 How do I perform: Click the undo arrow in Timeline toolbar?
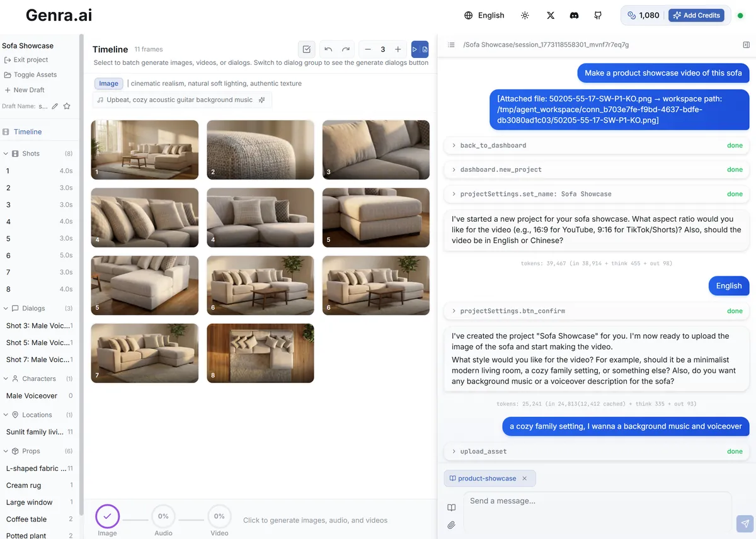[328, 49]
